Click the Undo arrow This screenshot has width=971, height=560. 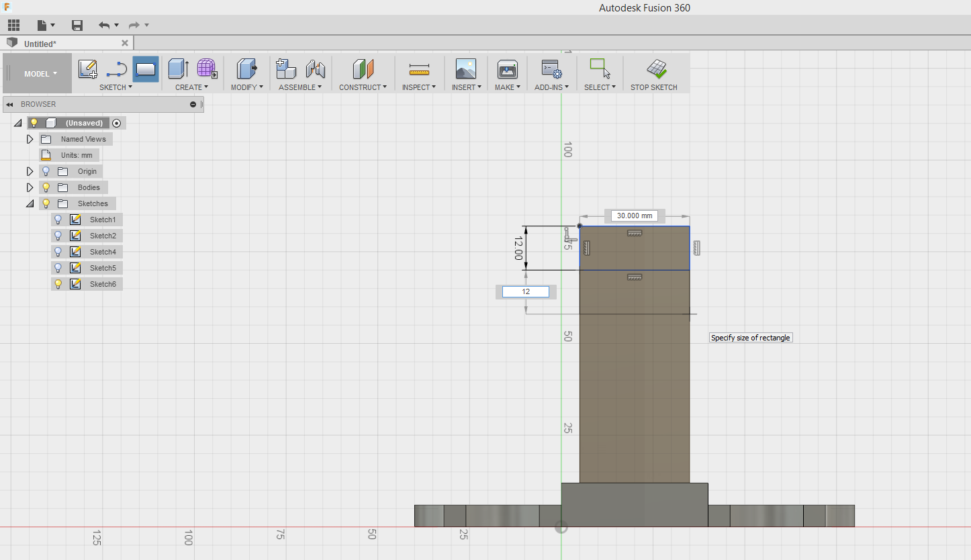[104, 26]
